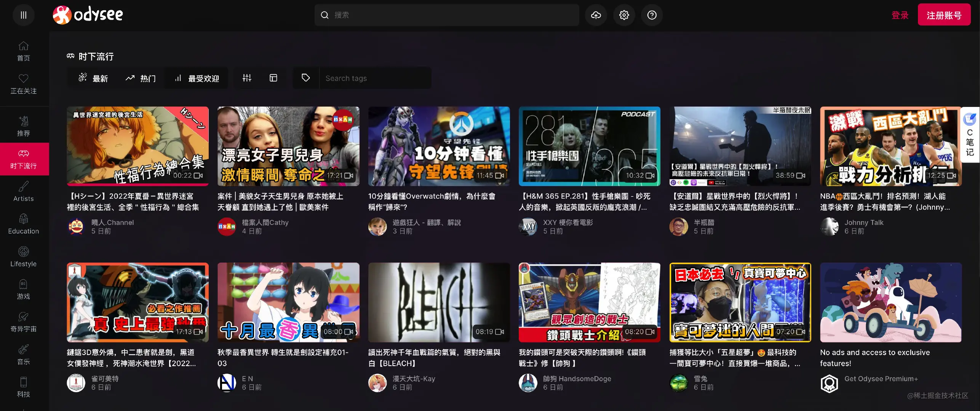
Task: Toggle the sidebar menu button
Action: point(24,15)
